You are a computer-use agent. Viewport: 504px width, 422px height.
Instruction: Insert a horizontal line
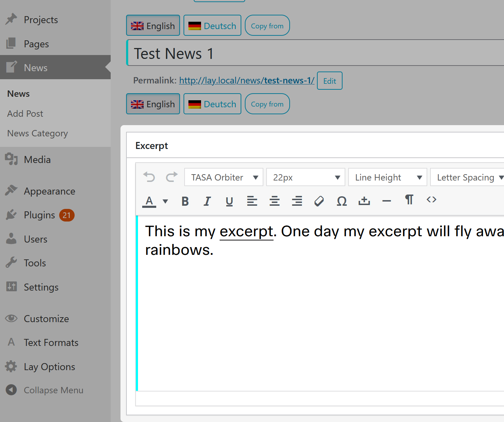(x=386, y=201)
